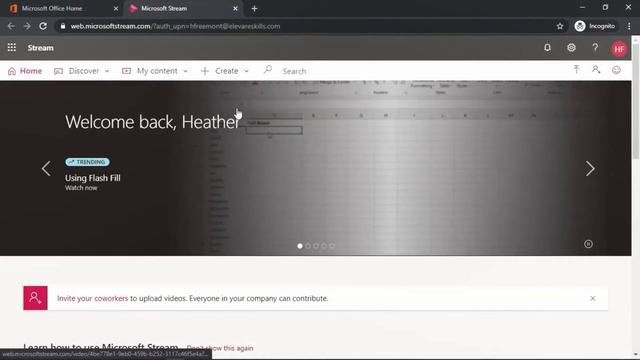Open the app launcher waffle icon
Viewport: 640px width, 360px height.
tap(12, 48)
